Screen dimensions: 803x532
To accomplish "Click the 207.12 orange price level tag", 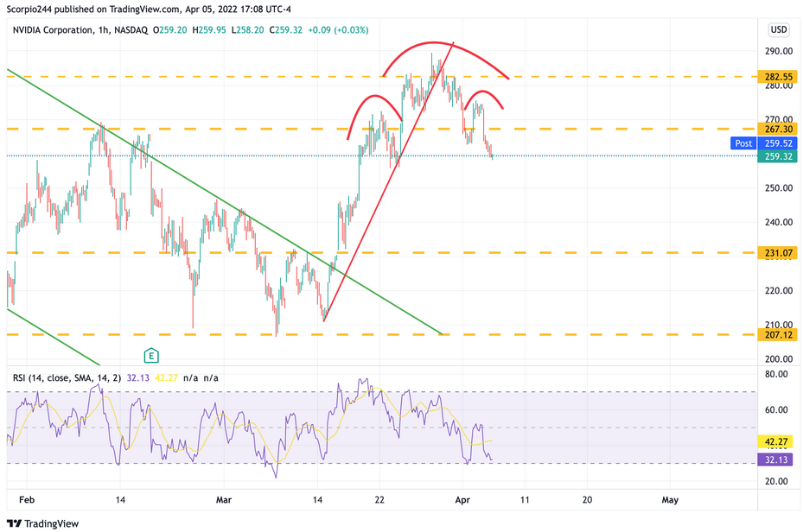I will (778, 334).
